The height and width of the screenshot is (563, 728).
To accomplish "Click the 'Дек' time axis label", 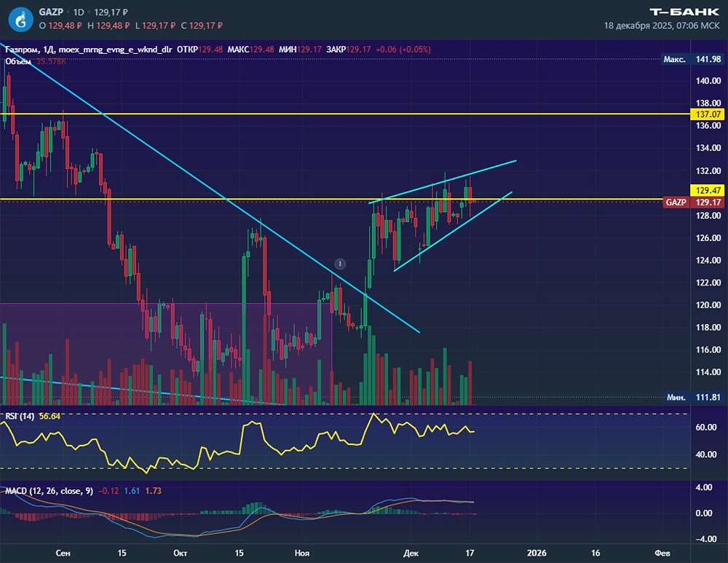I will coord(411,553).
